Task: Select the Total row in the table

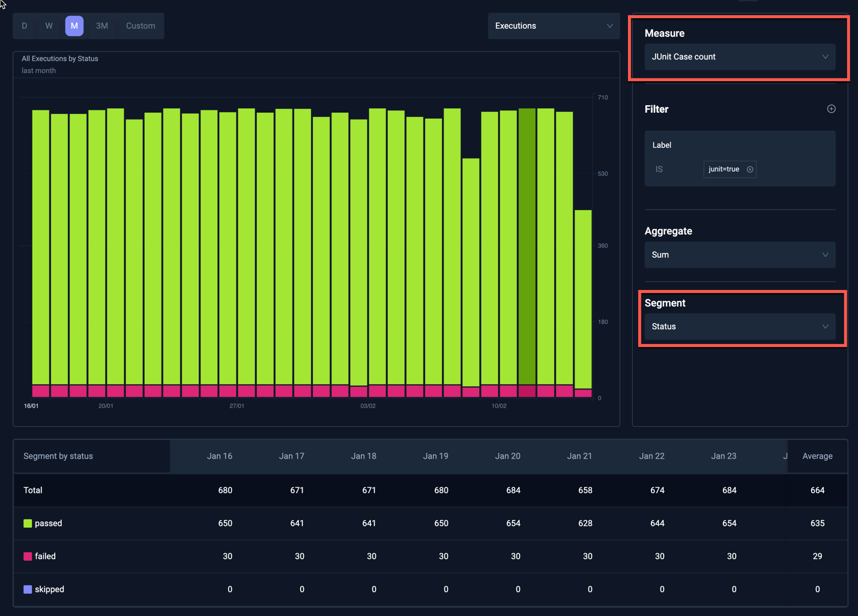Action: pyautogui.click(x=32, y=490)
